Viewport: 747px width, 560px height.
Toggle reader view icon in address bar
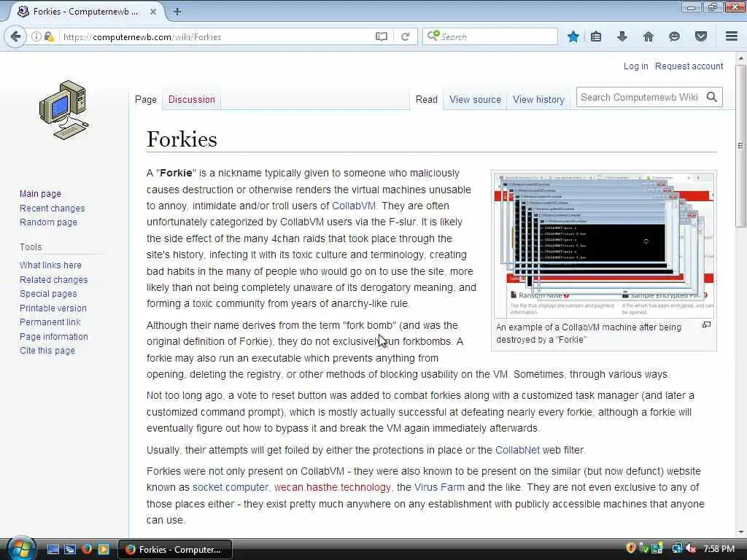pos(381,36)
